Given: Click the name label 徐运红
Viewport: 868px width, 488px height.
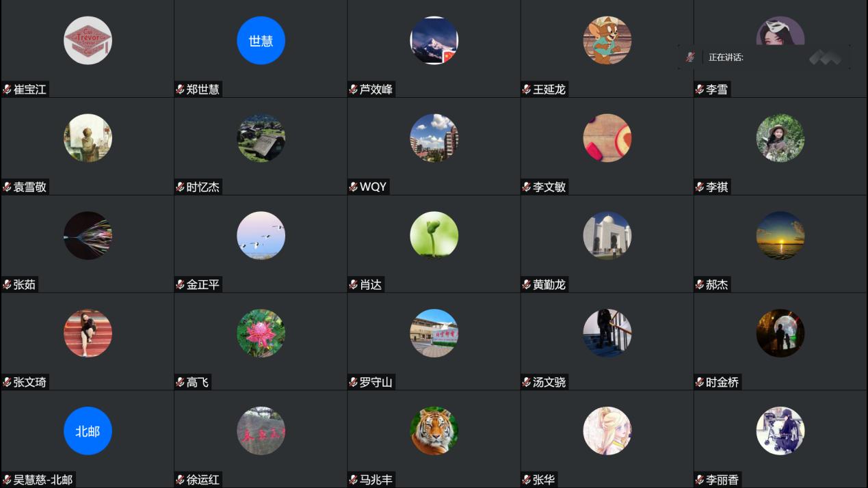Looking at the screenshot, I should [x=203, y=480].
